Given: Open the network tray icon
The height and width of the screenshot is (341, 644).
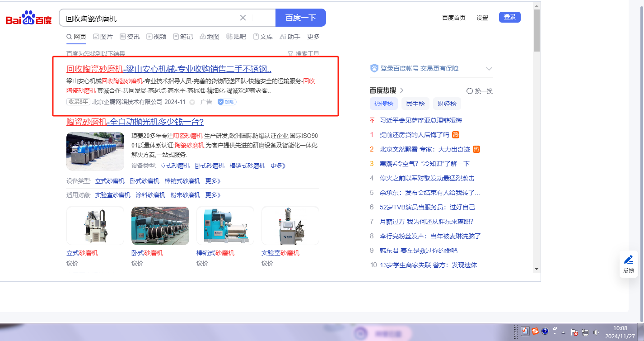Looking at the screenshot, I should pos(586,332).
